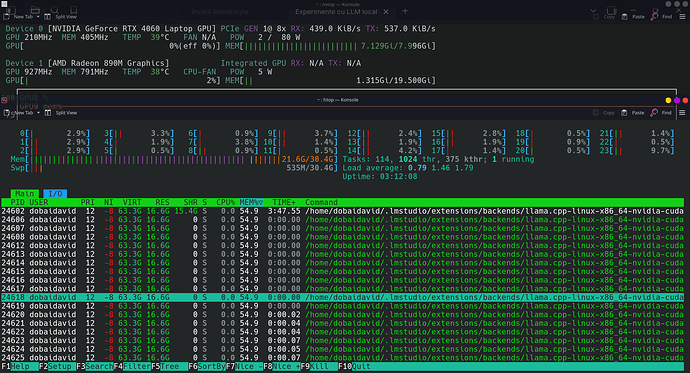Image resolution: width=690 pixels, height=373 pixels.
Task: Close the 'Experimente cu LLM local' tab
Action: [386, 12]
